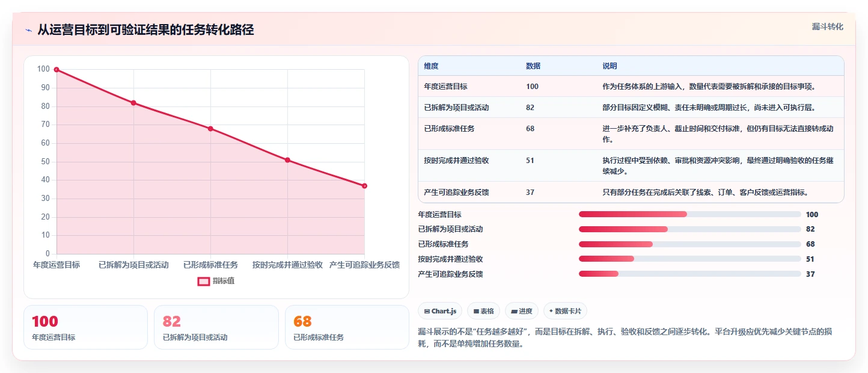Open the 82 已拆解为项目或活动 data card
This screenshot has height=373, width=868.
[216, 327]
